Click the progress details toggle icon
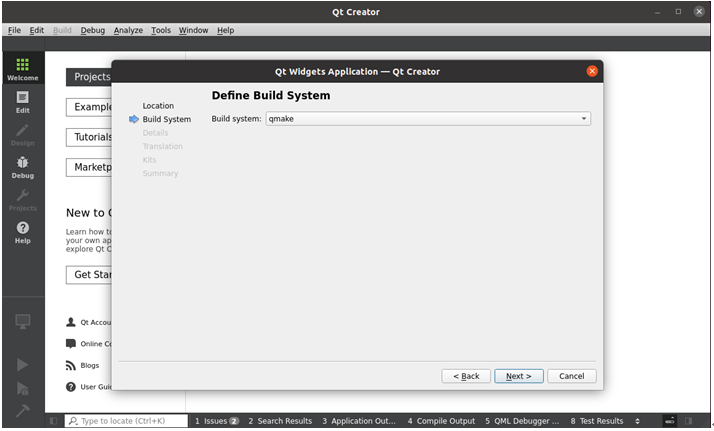This screenshot has width=714, height=431. [669, 421]
